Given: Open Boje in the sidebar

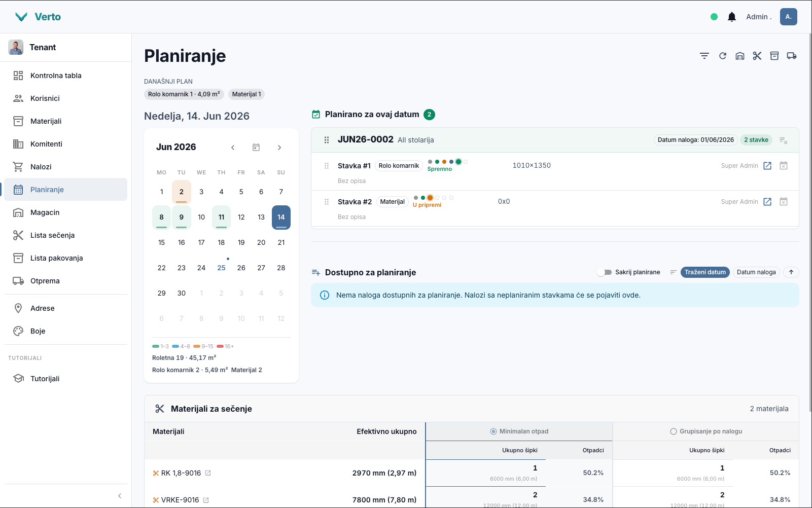Looking at the screenshot, I should point(65,331).
